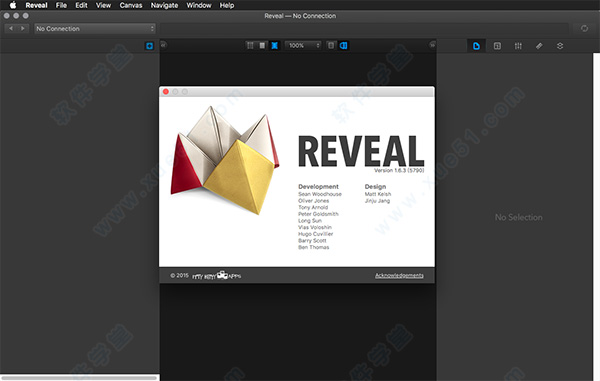Screen dimensions: 600x381
Task: Click the name Ben Thomas
Action: tap(313, 247)
